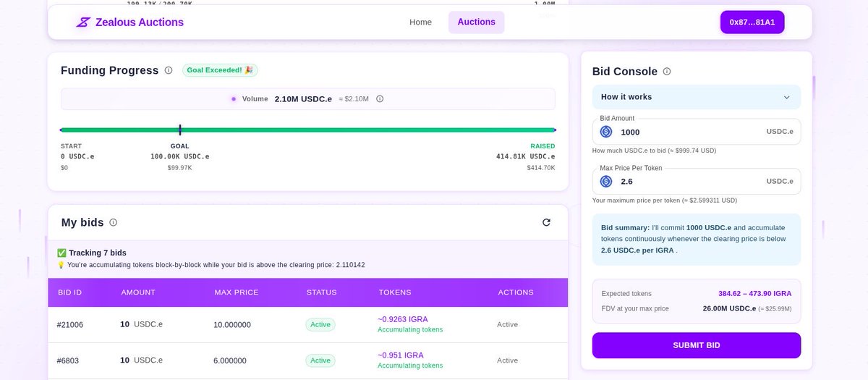Click the RAISED 414.81K USDC.e value
This screenshot has height=380, width=868.
pos(526,156)
